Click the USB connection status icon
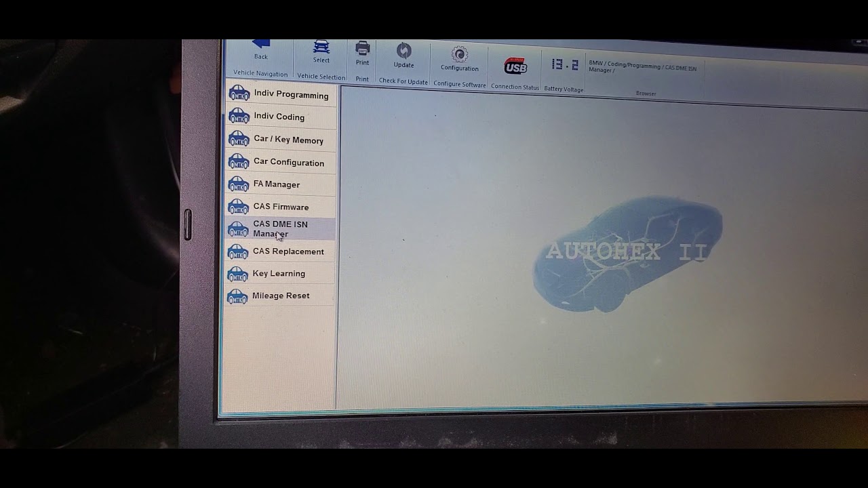Viewport: 868px width, 488px height. pyautogui.click(x=515, y=66)
